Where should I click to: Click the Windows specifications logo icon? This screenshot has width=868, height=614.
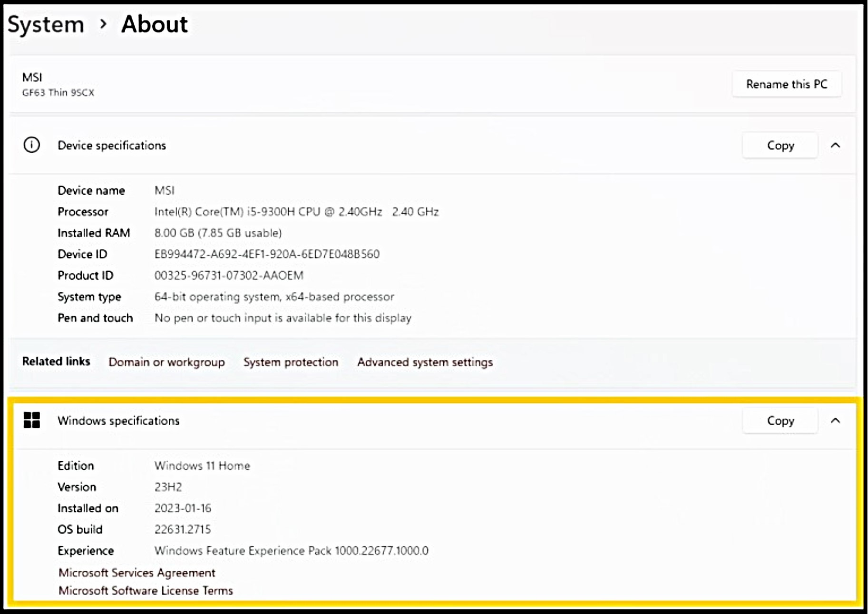(x=31, y=421)
